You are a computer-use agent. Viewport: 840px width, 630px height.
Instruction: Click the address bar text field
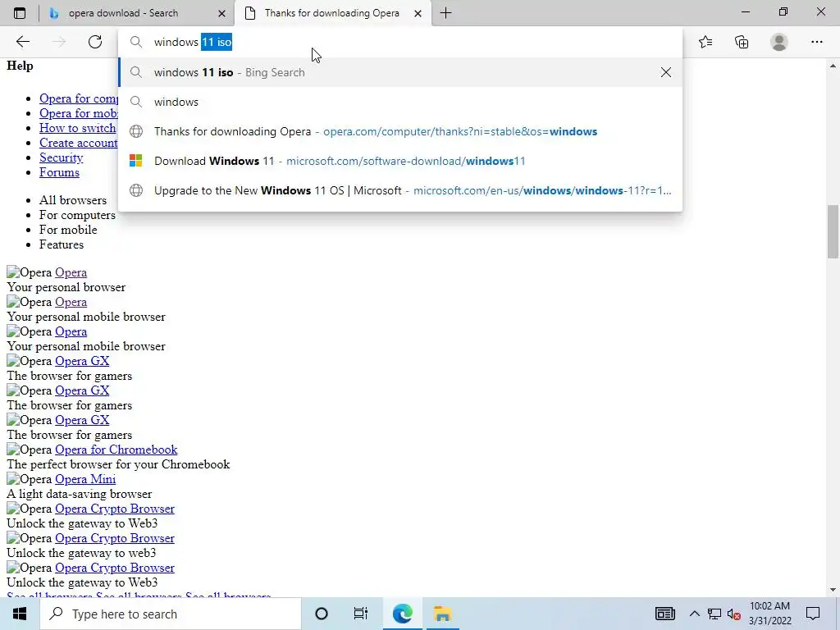[399, 42]
